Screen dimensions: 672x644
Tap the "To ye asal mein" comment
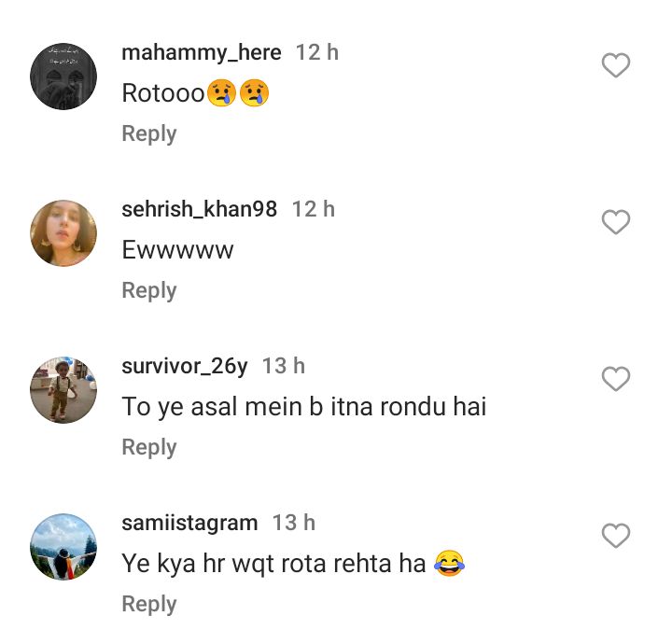(304, 407)
